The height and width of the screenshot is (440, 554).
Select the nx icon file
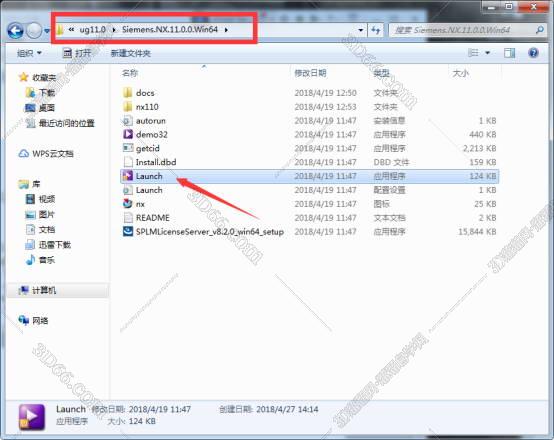[128, 204]
